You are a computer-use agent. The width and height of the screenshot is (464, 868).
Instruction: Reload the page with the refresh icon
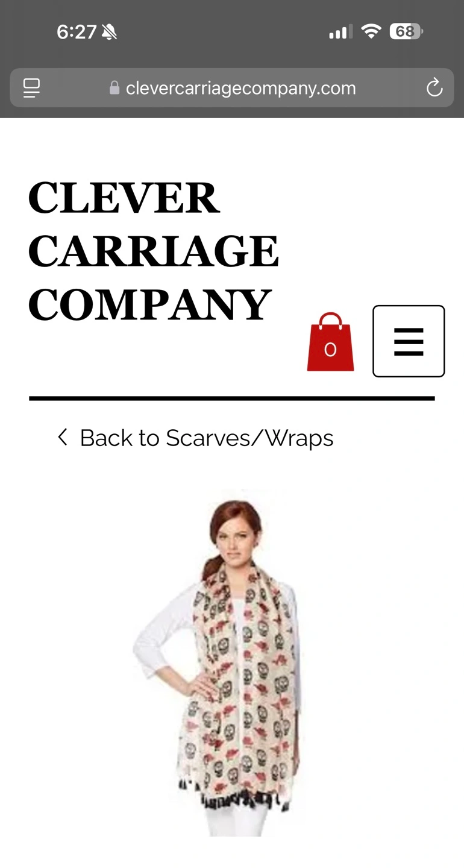(x=434, y=88)
